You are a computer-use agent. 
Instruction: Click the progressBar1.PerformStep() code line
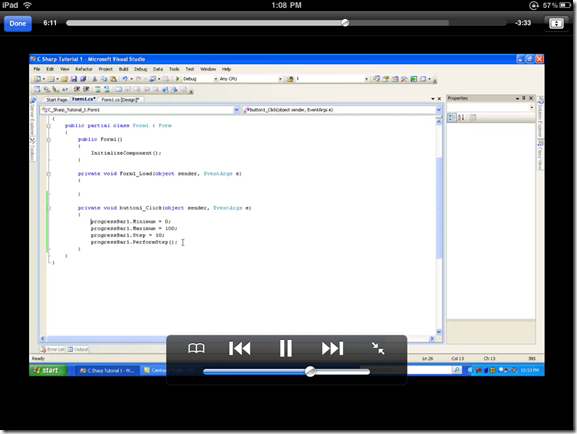click(134, 242)
